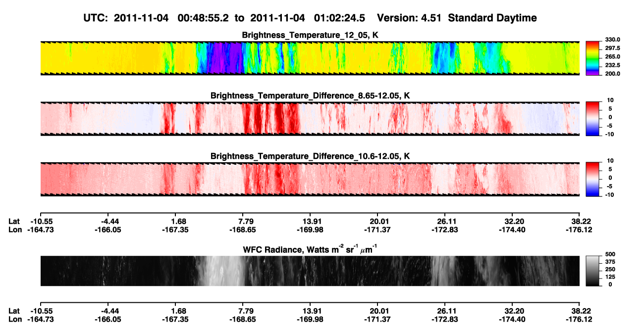
Task: Click bottom axis latitude value 13.91
Action: click(x=311, y=311)
